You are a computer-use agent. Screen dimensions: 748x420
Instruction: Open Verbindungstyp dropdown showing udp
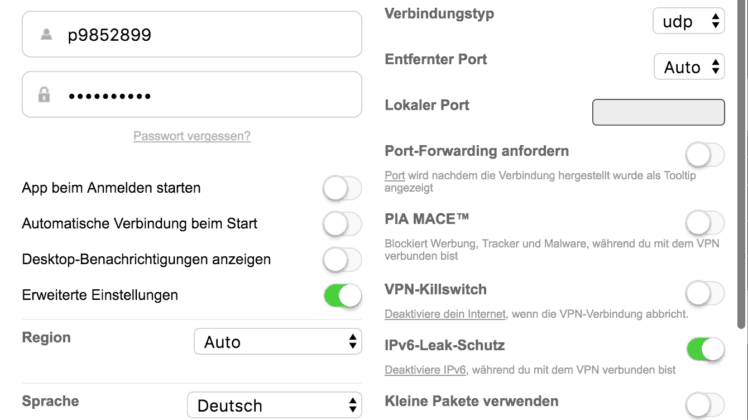coord(689,21)
